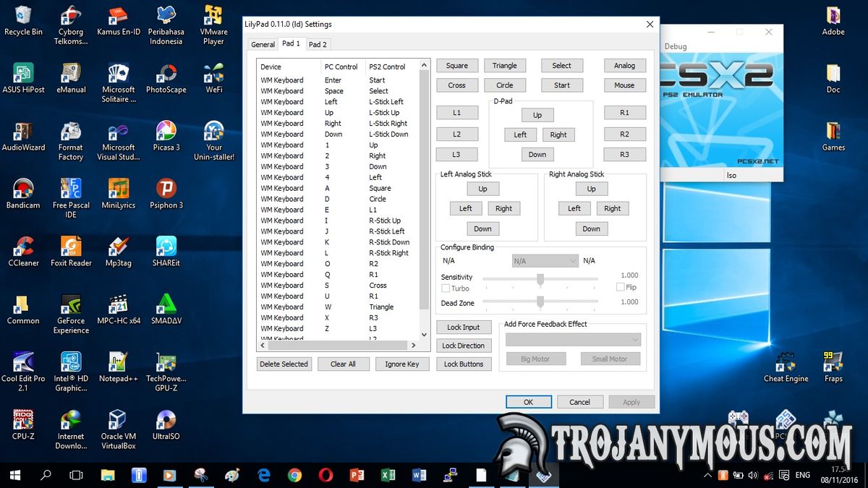
Task: Open Foxit Reader desktop shortcut
Action: (71, 252)
